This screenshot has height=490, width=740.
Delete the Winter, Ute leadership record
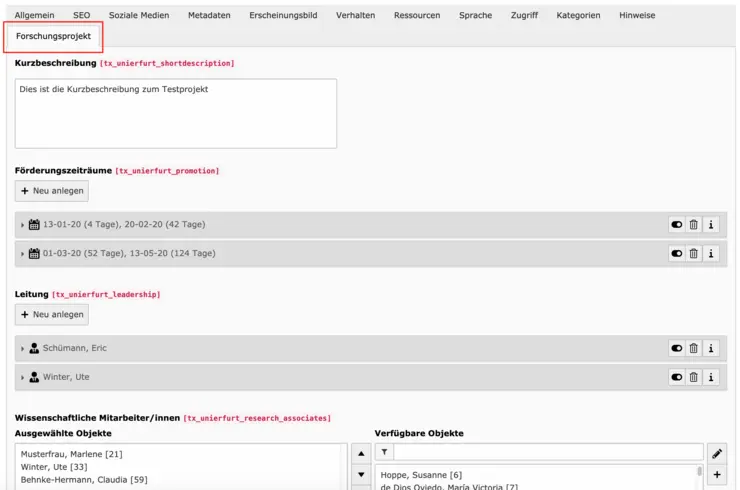click(694, 378)
